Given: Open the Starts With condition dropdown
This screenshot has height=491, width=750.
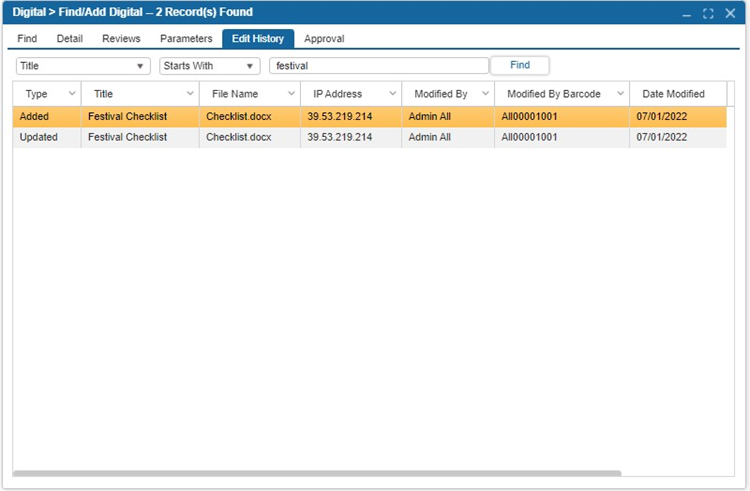Looking at the screenshot, I should 210,66.
